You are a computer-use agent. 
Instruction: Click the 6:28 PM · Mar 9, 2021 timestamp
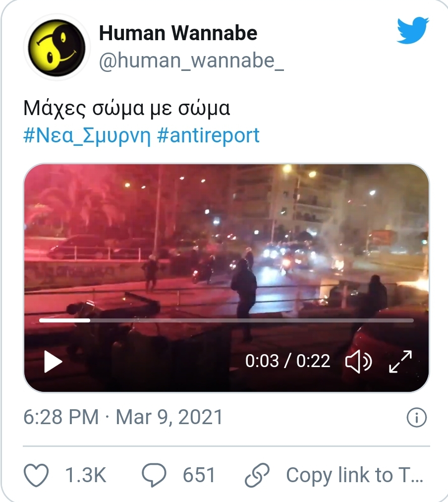click(123, 417)
